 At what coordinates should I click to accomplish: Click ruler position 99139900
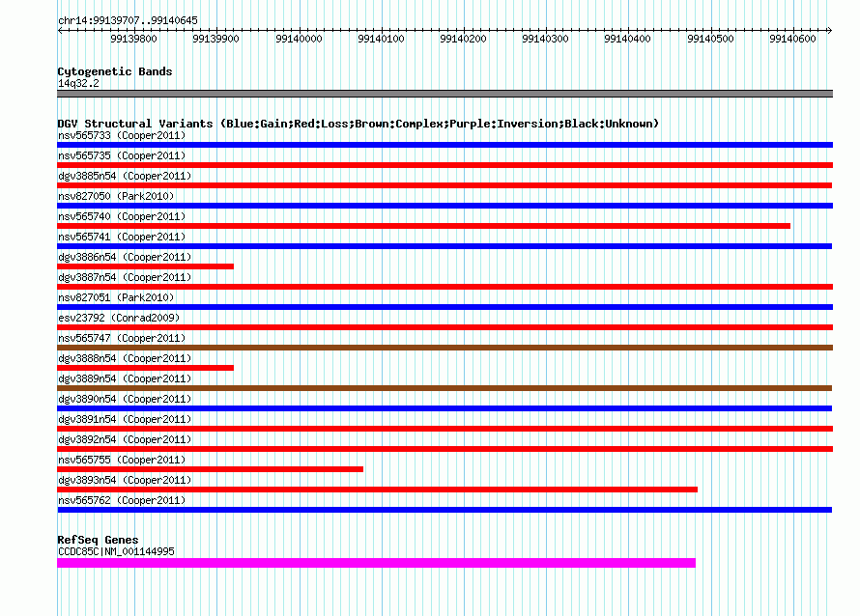tap(215, 39)
